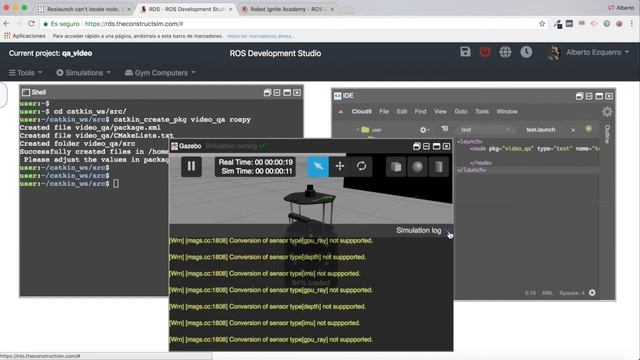Viewport: 640px width, 360px height.
Task: Open the clock icon in the header
Action: click(526, 52)
